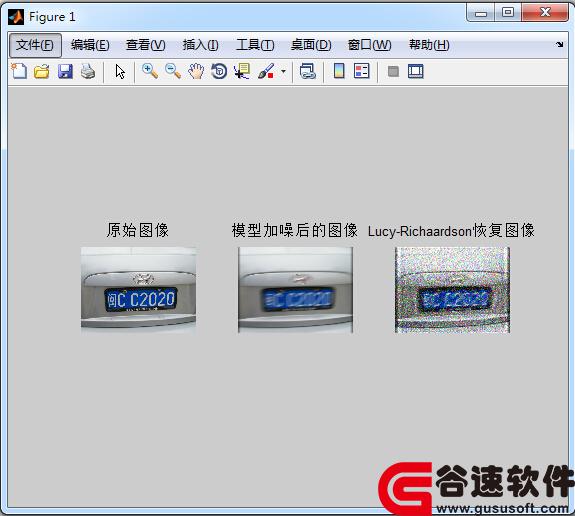The width and height of the screenshot is (575, 516).
Task: Open the 工具(T) menu
Action: coord(255,45)
